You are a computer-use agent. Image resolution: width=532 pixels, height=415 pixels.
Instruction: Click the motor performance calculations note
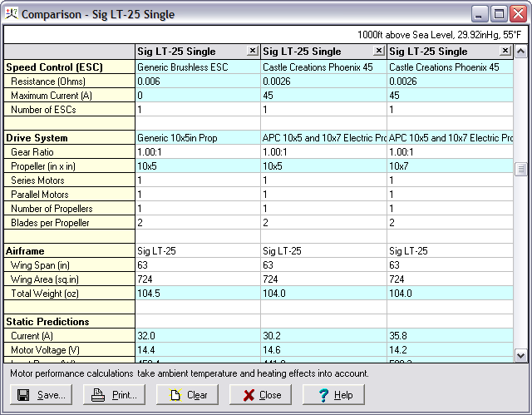pos(190,373)
